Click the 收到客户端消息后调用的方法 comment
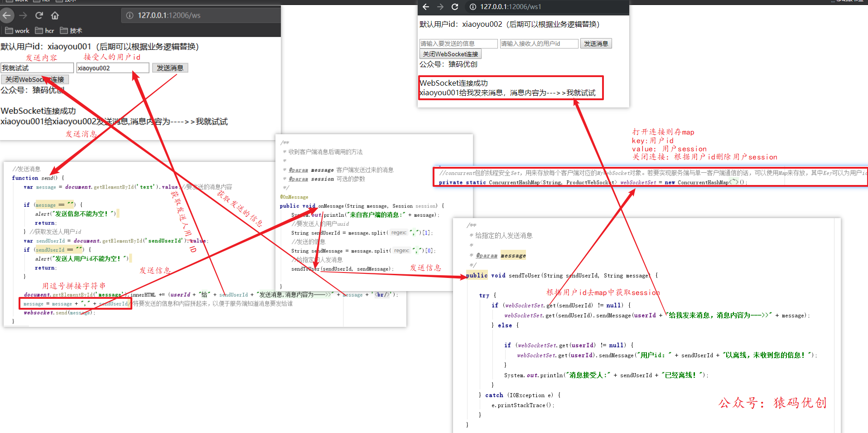The image size is (868, 433). tap(326, 152)
